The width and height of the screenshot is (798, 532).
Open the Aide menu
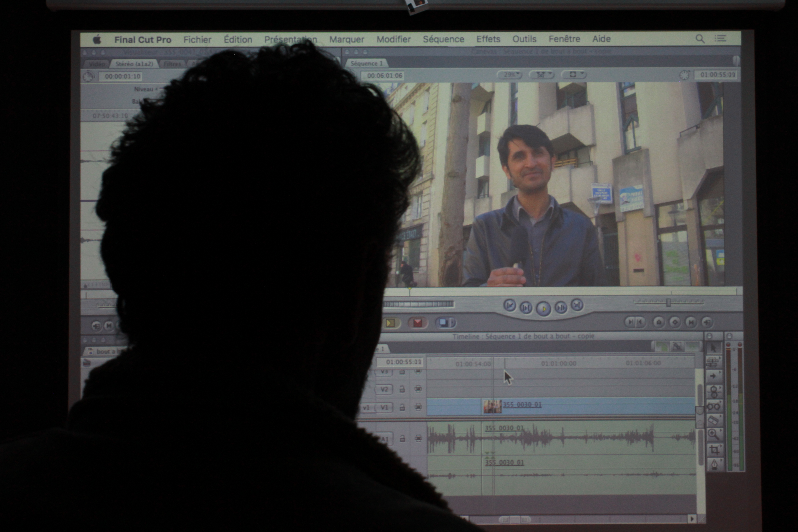click(x=601, y=39)
